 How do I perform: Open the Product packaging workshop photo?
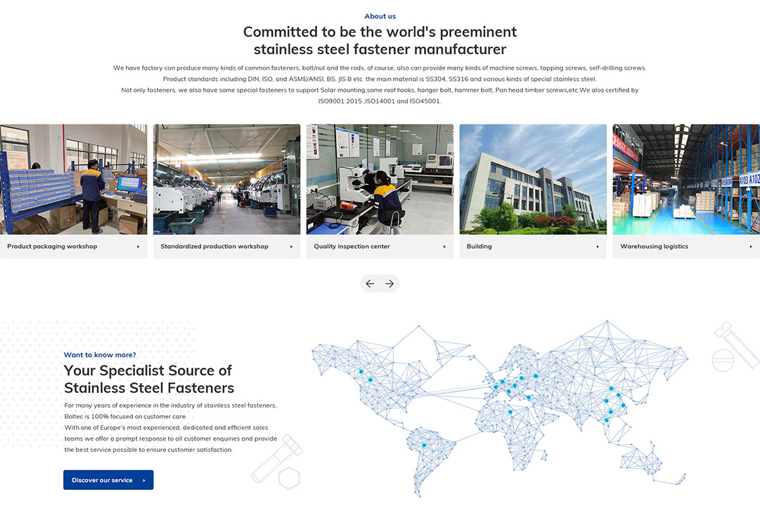[x=73, y=179]
